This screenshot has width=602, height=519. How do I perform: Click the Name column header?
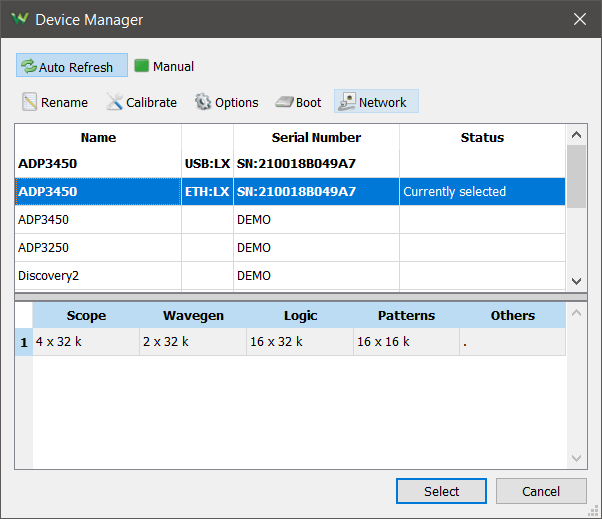(x=98, y=137)
